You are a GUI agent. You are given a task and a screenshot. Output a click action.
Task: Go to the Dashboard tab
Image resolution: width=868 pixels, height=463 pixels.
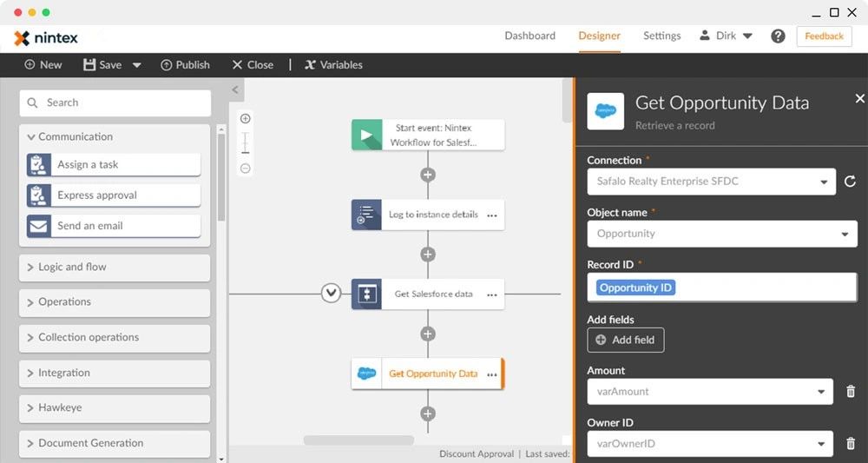(x=529, y=36)
